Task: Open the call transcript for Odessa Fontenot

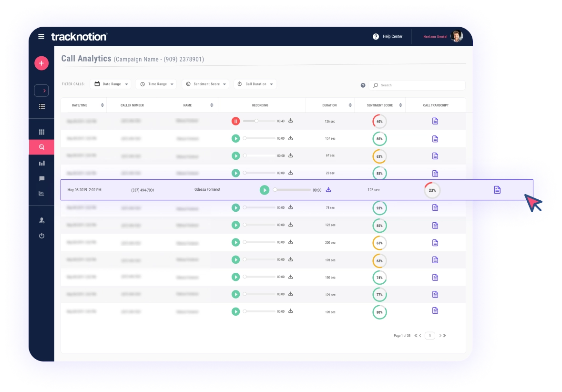Action: pos(497,189)
